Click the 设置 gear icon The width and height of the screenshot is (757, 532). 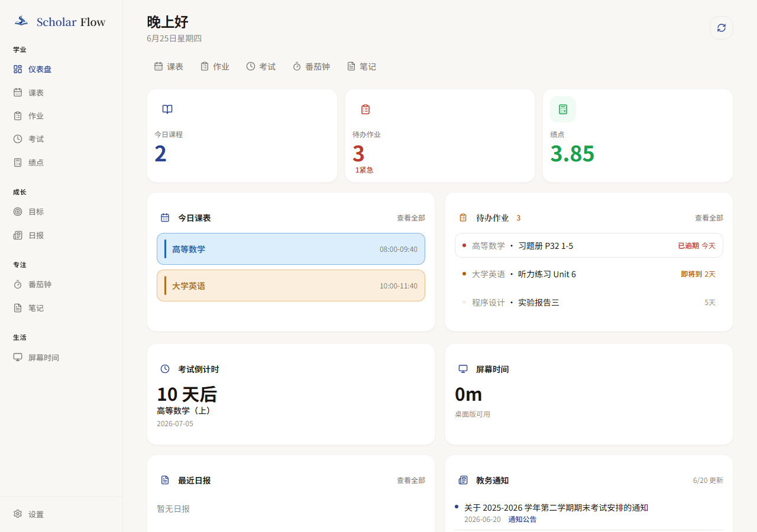click(18, 514)
